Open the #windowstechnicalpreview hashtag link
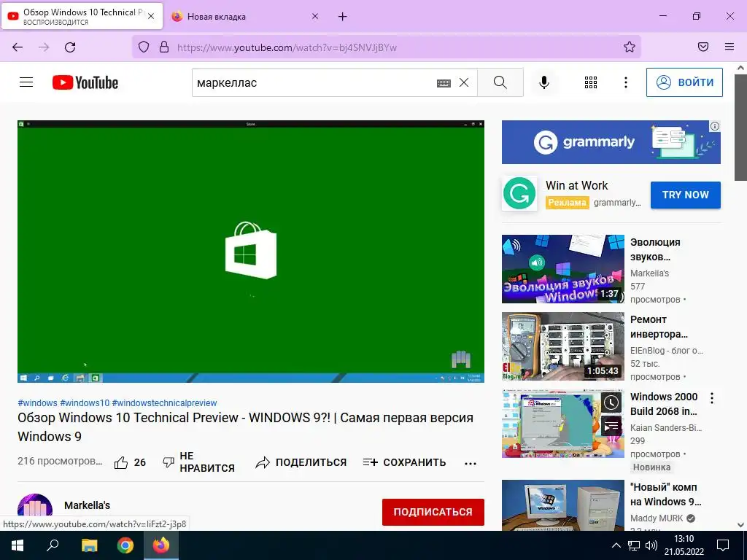This screenshot has width=747, height=560. [164, 402]
